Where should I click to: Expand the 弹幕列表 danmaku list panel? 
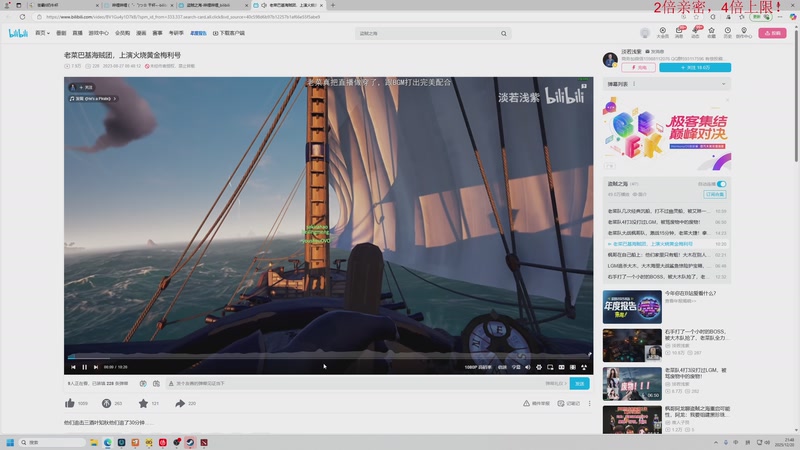pos(723,84)
